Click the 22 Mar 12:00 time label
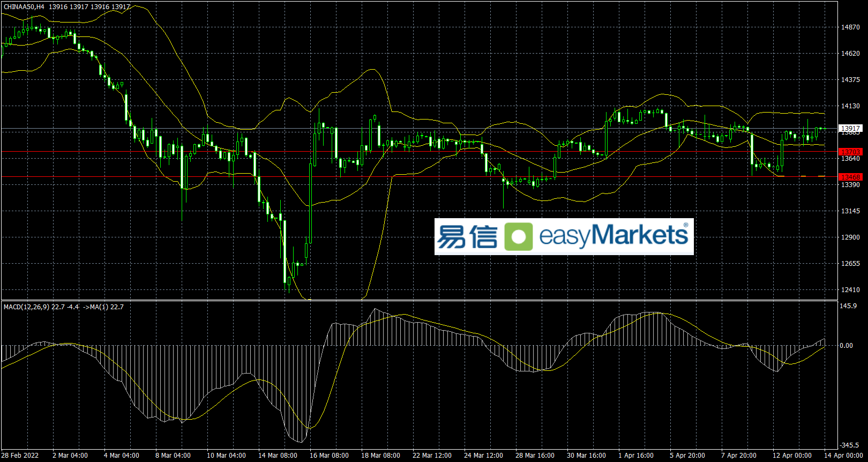 (432, 456)
